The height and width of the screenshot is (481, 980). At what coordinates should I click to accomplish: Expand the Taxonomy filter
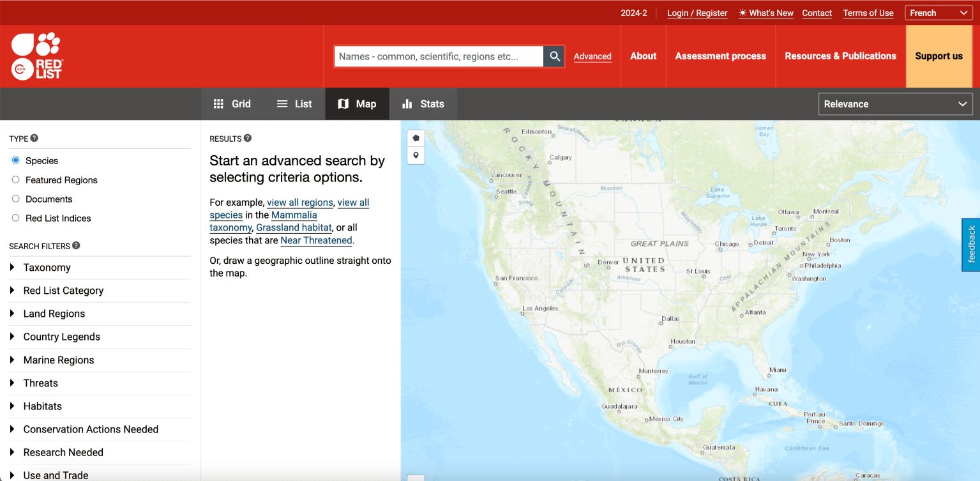[x=47, y=268]
